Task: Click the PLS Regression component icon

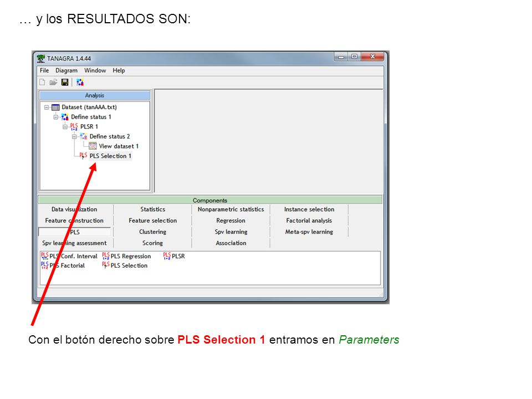Action: pos(106,256)
